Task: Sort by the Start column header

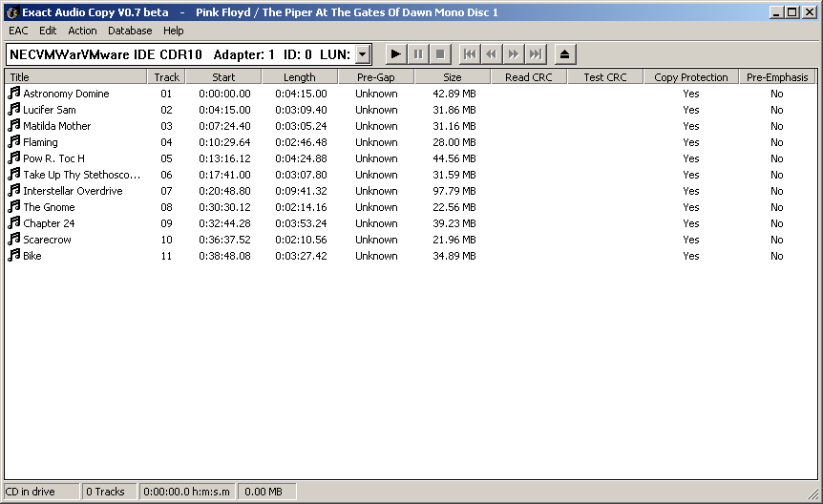Action: 223,77
